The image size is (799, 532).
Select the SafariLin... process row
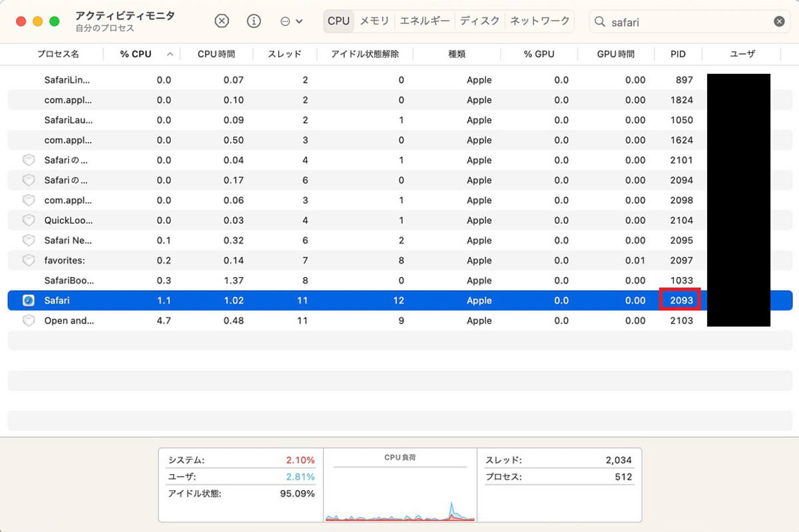click(x=400, y=80)
